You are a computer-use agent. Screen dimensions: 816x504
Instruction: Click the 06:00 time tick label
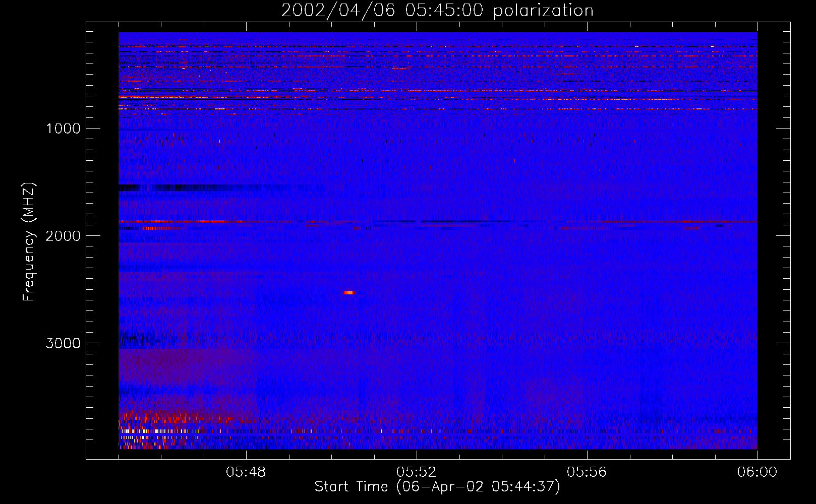point(757,472)
